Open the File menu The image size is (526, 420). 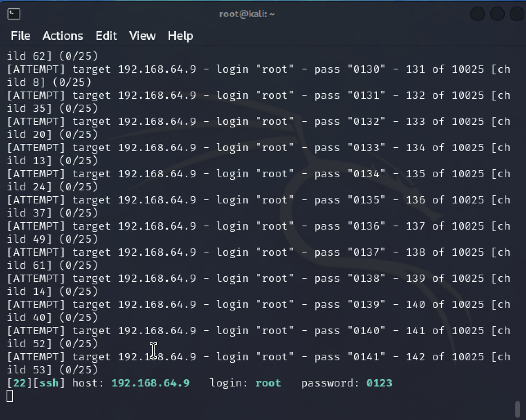pyautogui.click(x=20, y=36)
